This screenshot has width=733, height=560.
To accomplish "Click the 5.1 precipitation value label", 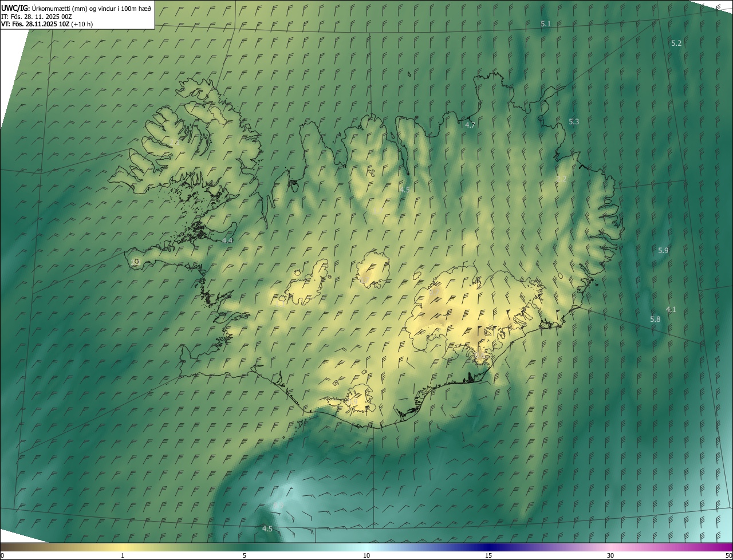I will (546, 23).
